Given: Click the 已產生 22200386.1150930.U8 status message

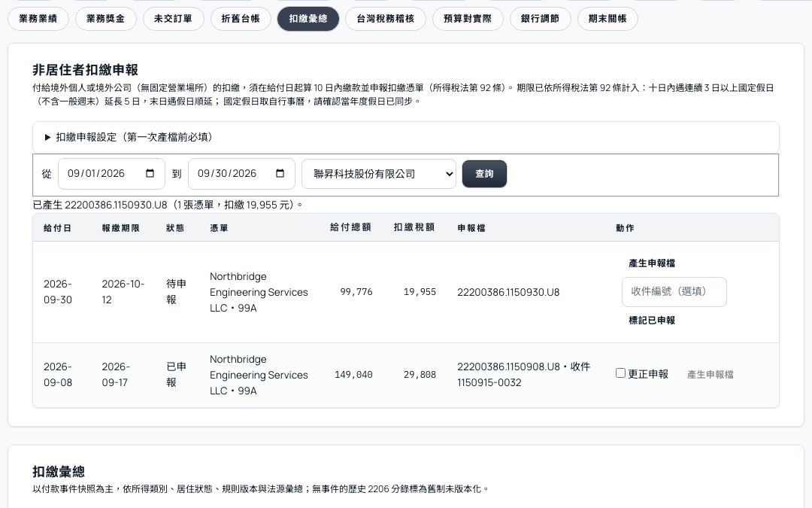Looking at the screenshot, I should point(167,205).
